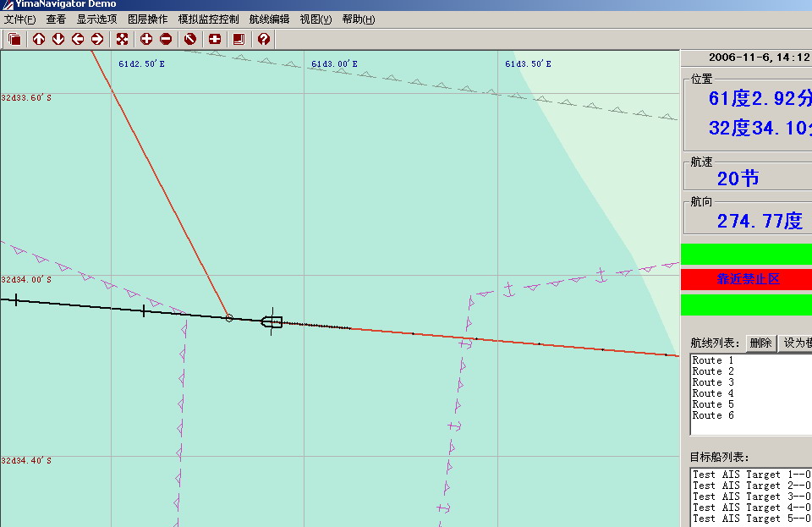The width and height of the screenshot is (812, 527).
Task: Click chart label 61d3.00'E
Action: click(x=334, y=63)
